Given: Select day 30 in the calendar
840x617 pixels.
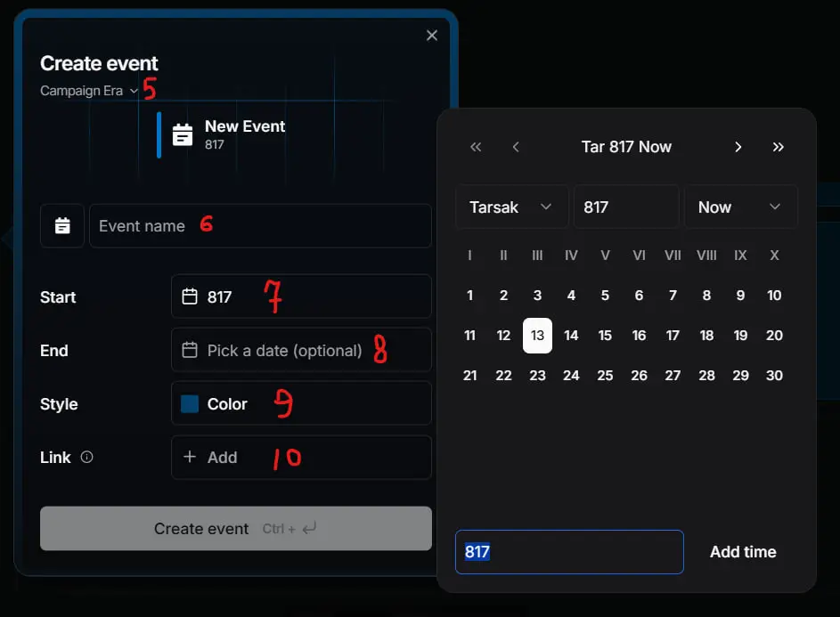Looking at the screenshot, I should tap(774, 376).
